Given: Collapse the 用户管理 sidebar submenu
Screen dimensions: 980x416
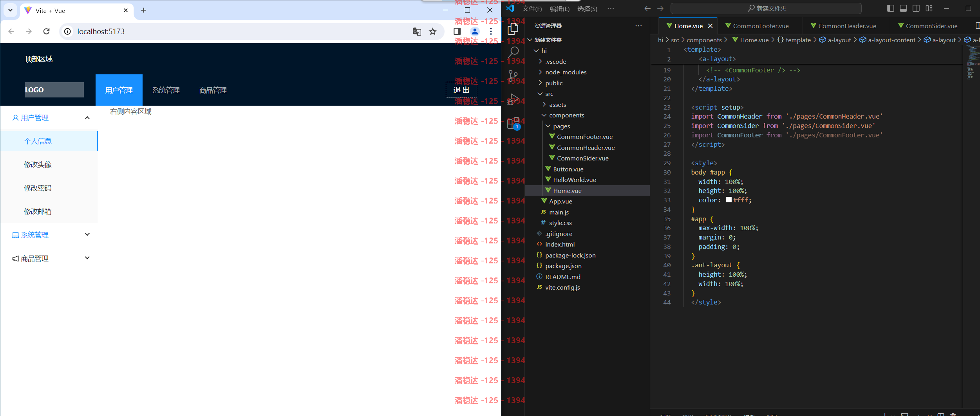Looking at the screenshot, I should coord(49,117).
